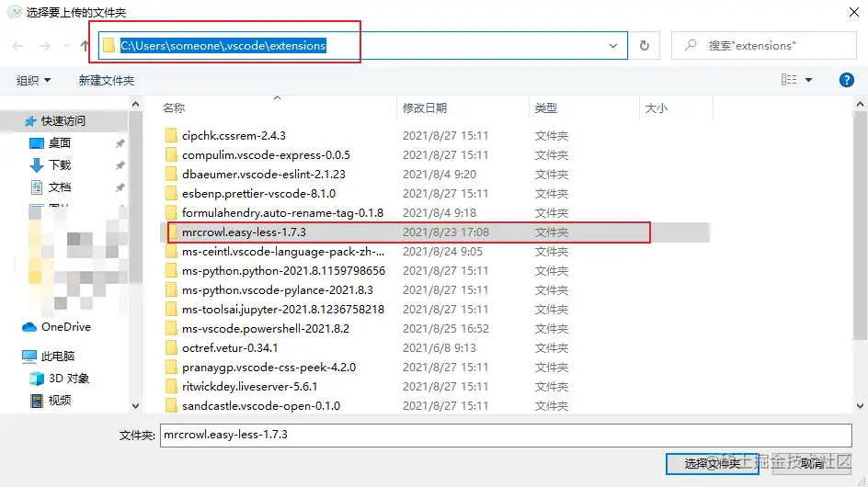
Task: Go forward with the right arrow
Action: click(x=44, y=46)
